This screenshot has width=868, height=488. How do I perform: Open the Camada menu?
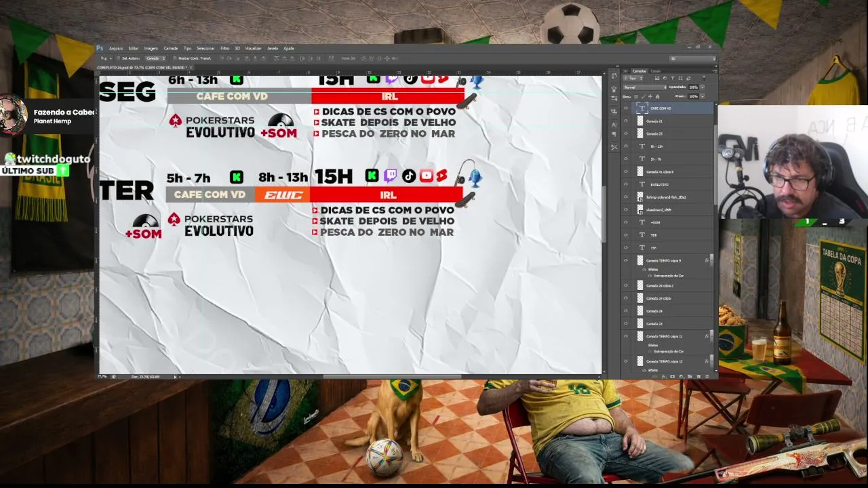(x=171, y=48)
